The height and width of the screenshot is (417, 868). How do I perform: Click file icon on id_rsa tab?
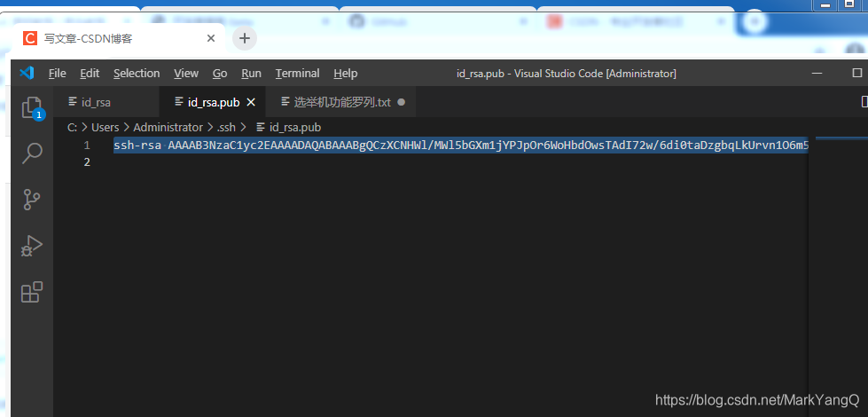[x=72, y=102]
